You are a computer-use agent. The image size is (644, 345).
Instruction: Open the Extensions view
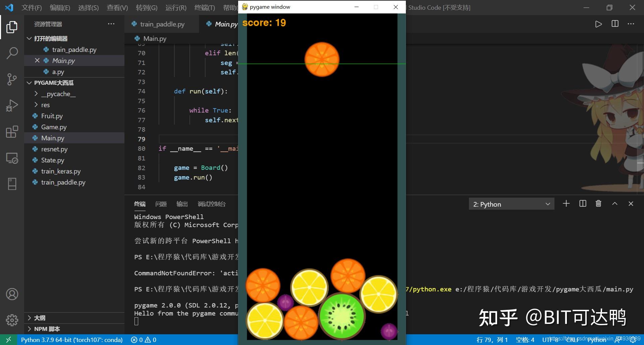(12, 132)
